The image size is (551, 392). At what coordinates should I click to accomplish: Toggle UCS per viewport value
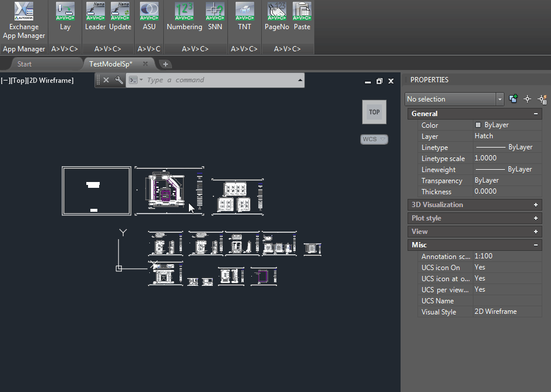coord(507,289)
